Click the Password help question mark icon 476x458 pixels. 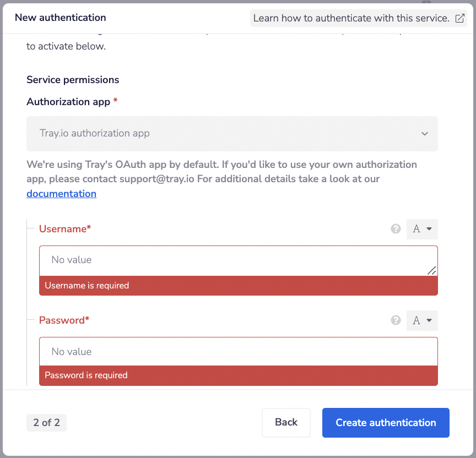click(x=396, y=320)
